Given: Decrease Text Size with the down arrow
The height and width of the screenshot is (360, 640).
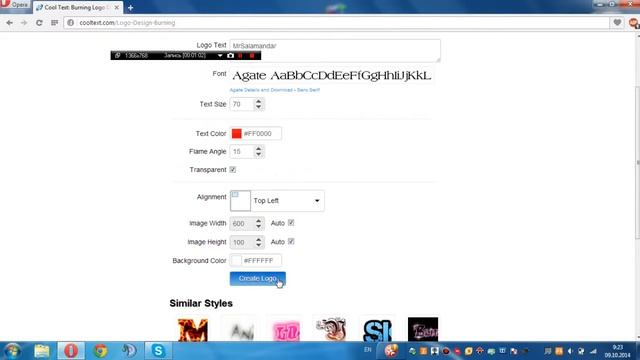Looking at the screenshot, I should click(x=258, y=107).
